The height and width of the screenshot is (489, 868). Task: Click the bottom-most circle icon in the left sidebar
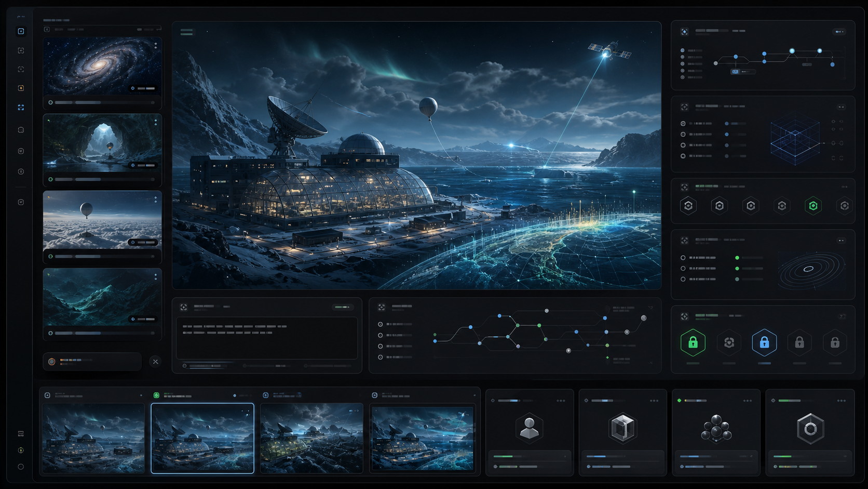pyautogui.click(x=21, y=467)
